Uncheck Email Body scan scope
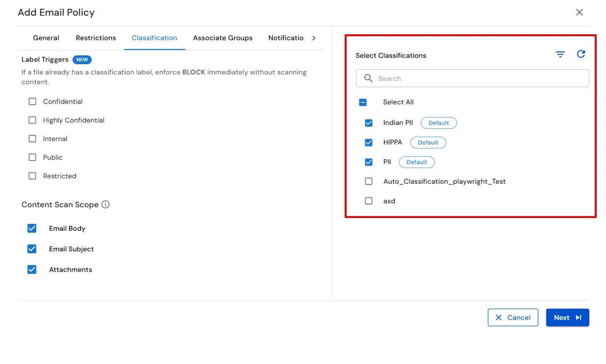 point(32,228)
